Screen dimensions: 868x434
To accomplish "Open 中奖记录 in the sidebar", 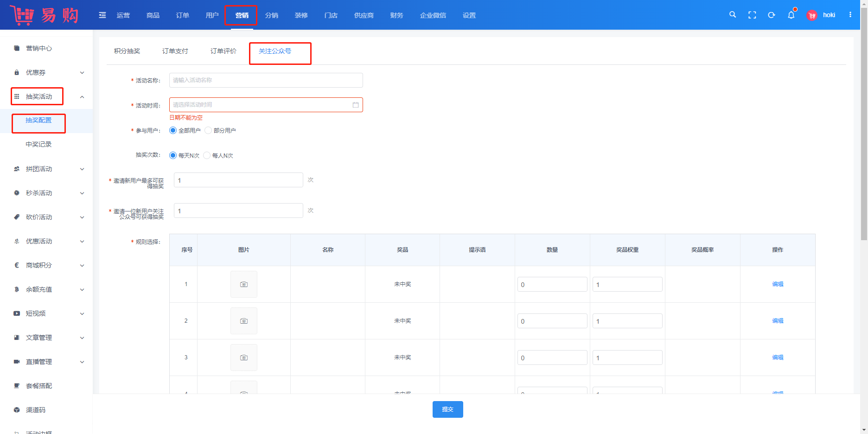I will point(38,144).
